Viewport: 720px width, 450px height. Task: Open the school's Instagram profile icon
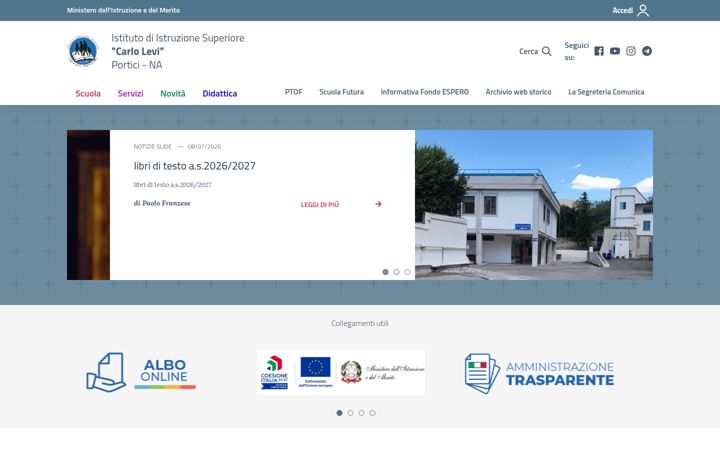click(x=631, y=51)
